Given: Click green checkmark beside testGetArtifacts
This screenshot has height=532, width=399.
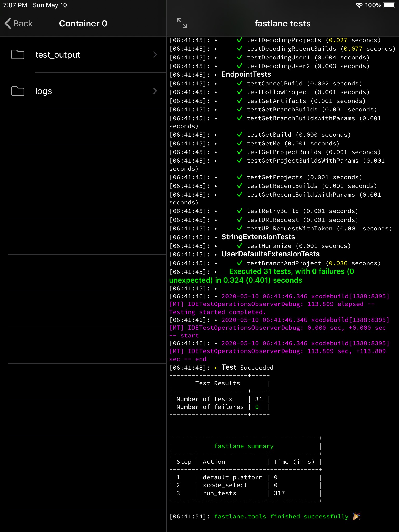Looking at the screenshot, I should click(240, 101).
